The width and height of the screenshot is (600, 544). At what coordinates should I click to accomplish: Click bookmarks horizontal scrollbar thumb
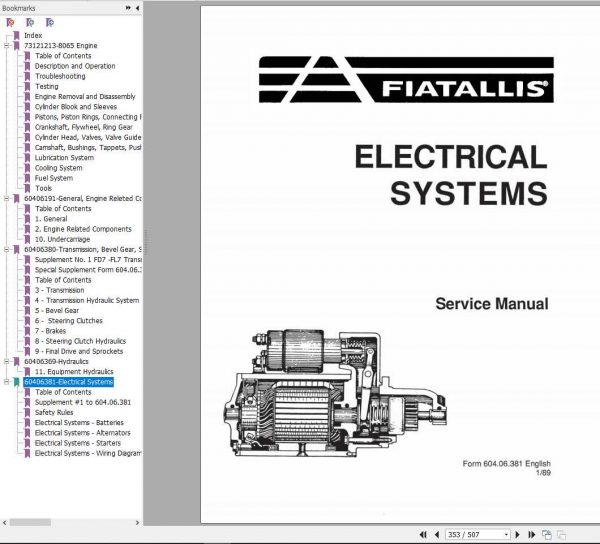(x=30, y=523)
